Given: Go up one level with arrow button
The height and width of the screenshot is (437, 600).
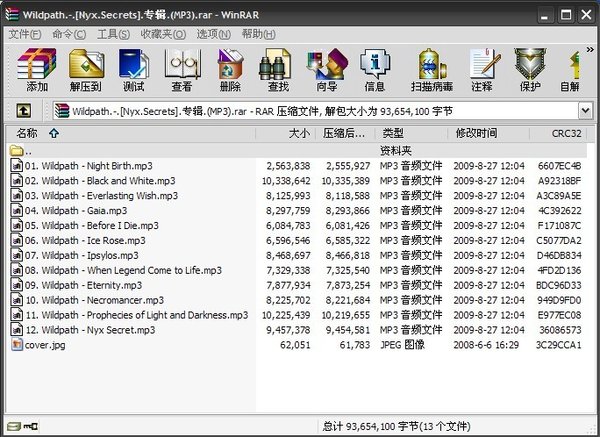Looking at the screenshot, I should click(x=24, y=111).
